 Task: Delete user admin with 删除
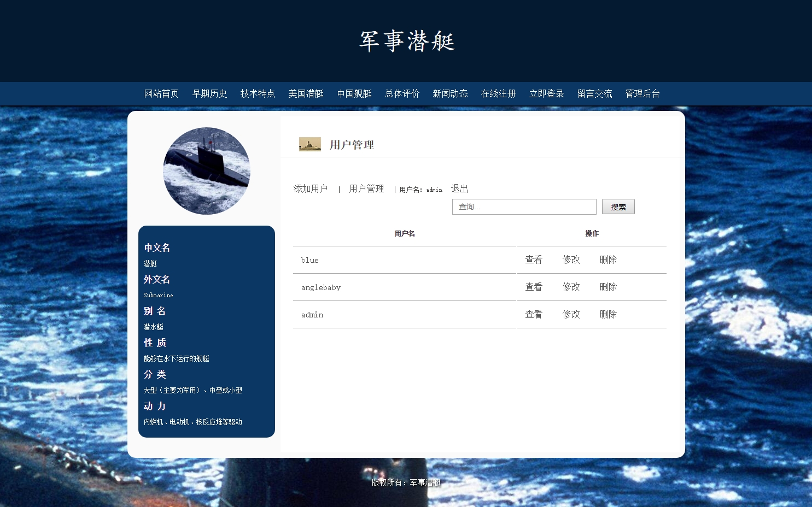point(608,314)
